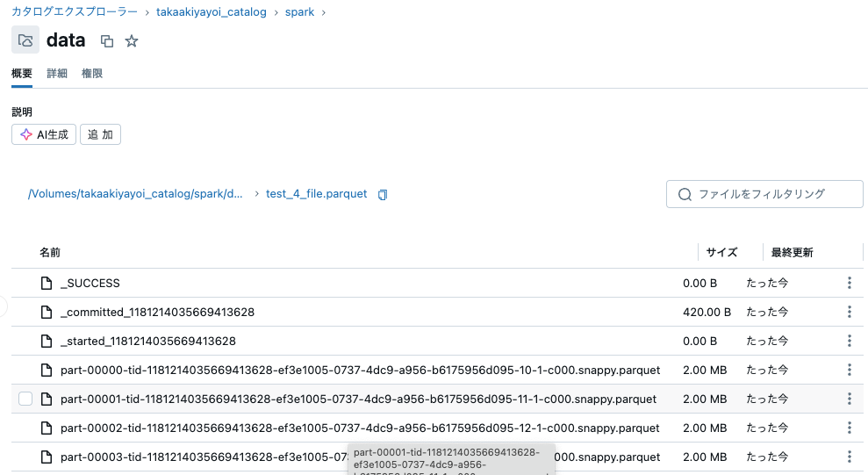Open the kebab menu for the part-00001 file

[850, 399]
